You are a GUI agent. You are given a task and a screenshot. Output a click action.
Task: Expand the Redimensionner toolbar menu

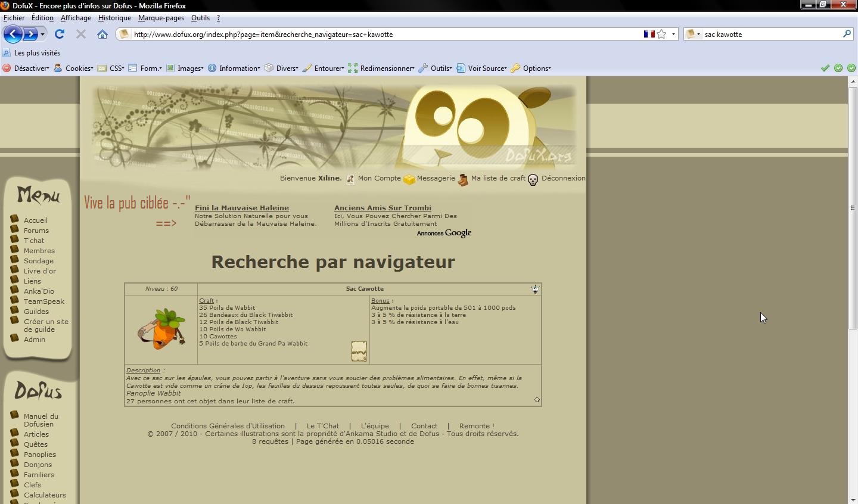(381, 68)
